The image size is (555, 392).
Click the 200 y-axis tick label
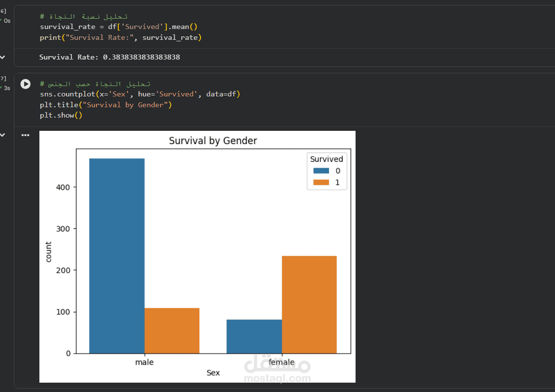point(63,271)
